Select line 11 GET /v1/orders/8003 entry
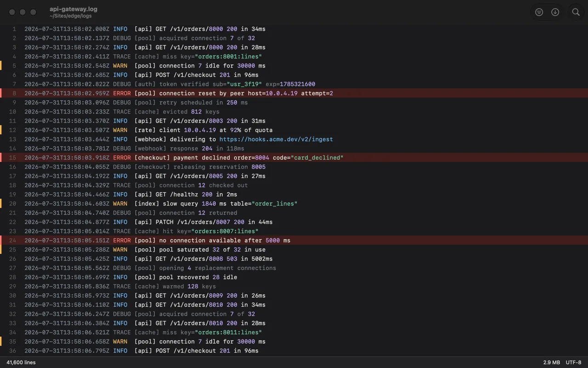 [294, 121]
